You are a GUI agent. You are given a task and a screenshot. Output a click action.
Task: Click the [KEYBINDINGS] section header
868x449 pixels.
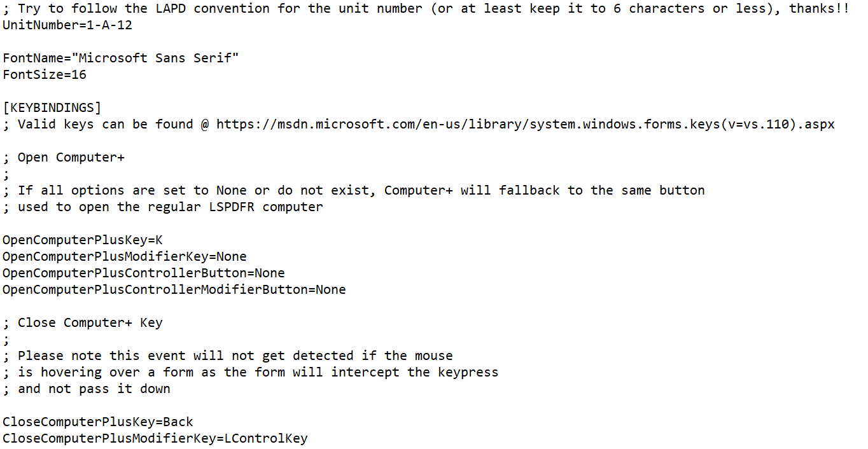(x=52, y=107)
